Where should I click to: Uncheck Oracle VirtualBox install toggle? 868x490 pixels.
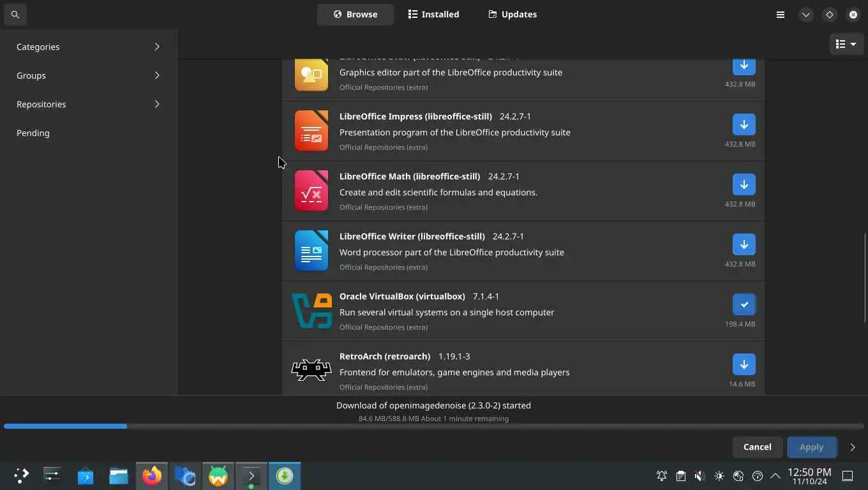tap(744, 304)
